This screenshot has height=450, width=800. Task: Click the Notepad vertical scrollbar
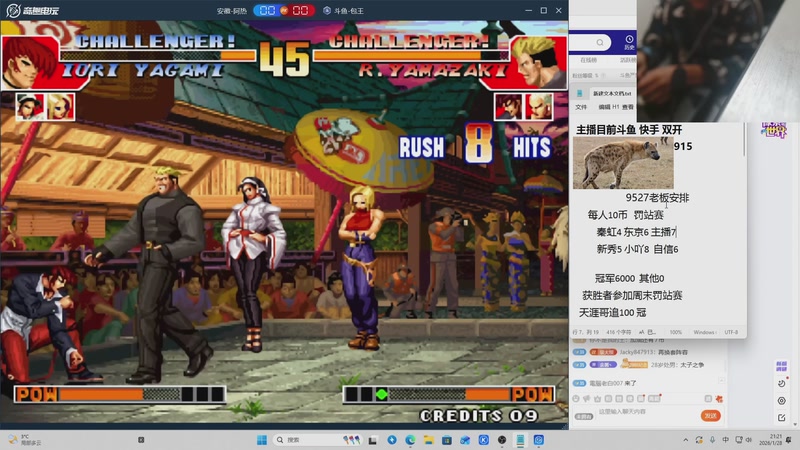[x=744, y=140]
